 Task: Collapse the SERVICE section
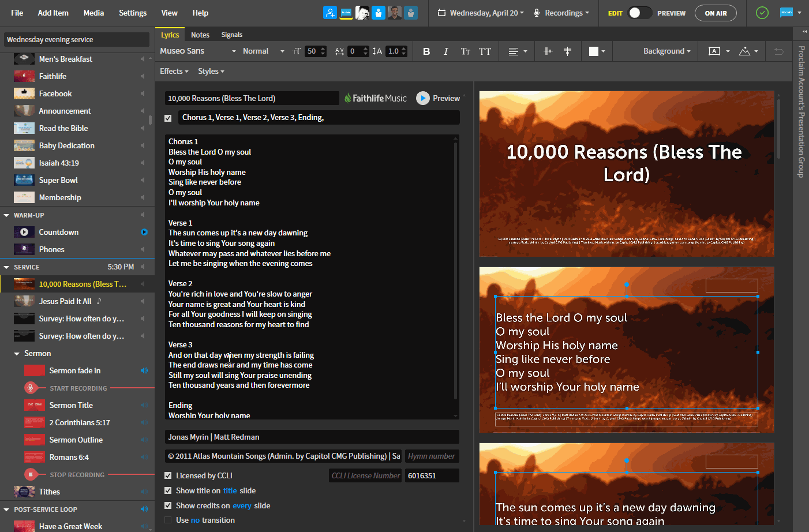click(6, 267)
